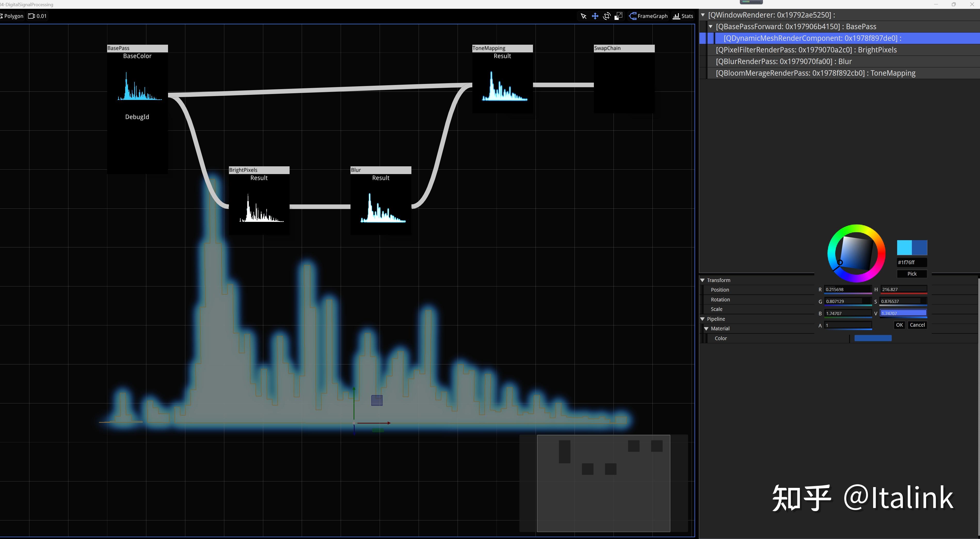Select the cursor selection tool

tap(583, 16)
